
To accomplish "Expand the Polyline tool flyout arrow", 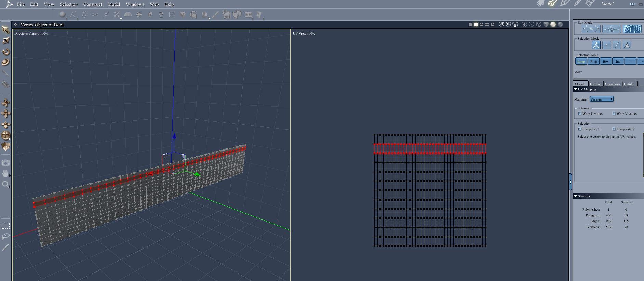I will click(77, 18).
